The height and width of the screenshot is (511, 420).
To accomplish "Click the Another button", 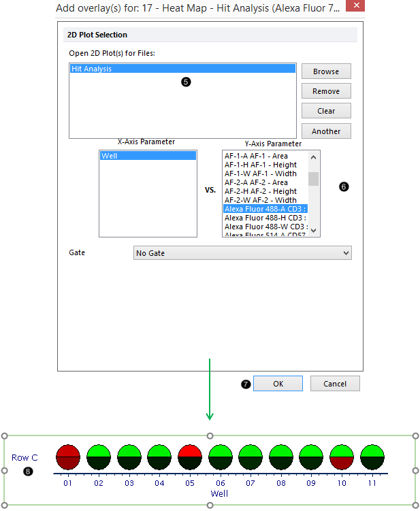I will (325, 131).
